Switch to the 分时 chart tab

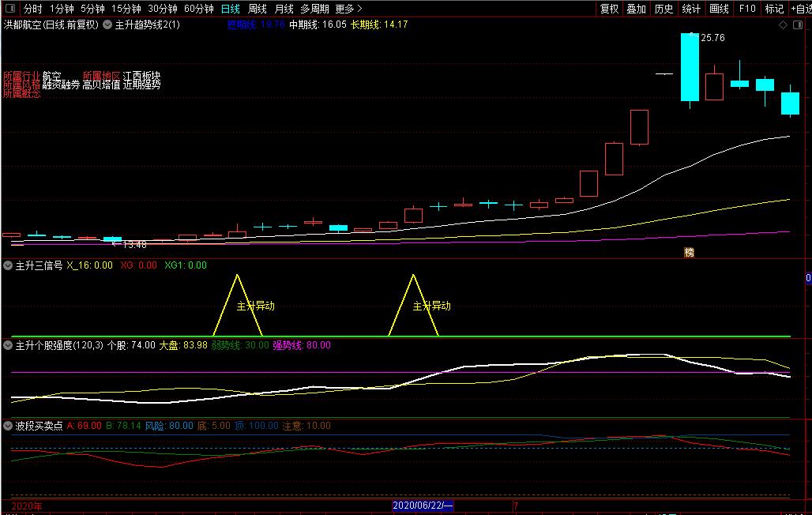32,9
